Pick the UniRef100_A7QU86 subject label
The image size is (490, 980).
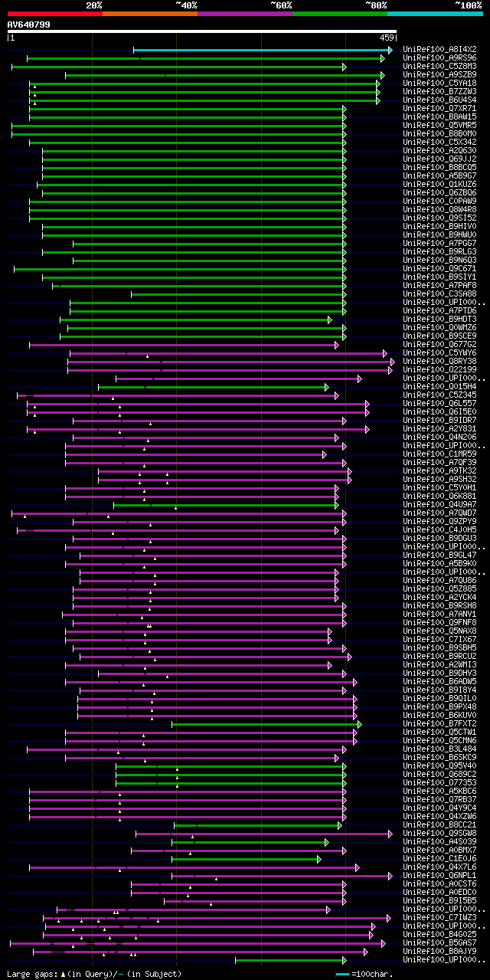[439, 581]
